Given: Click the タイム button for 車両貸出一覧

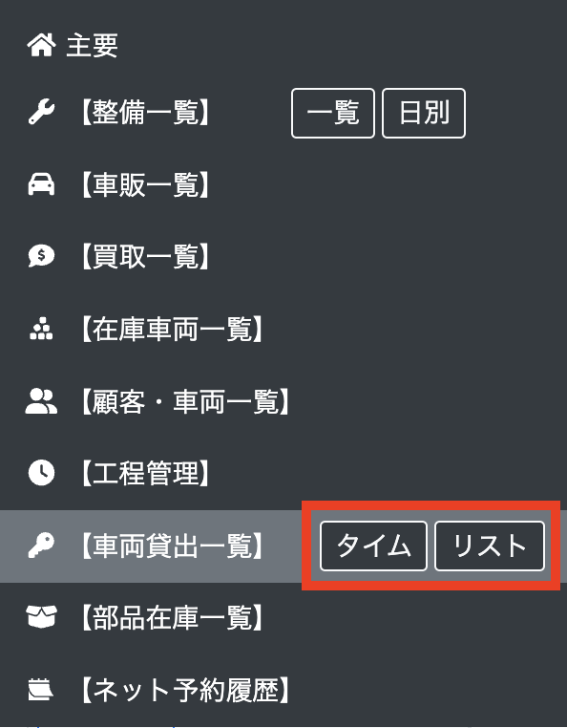Looking at the screenshot, I should (373, 546).
